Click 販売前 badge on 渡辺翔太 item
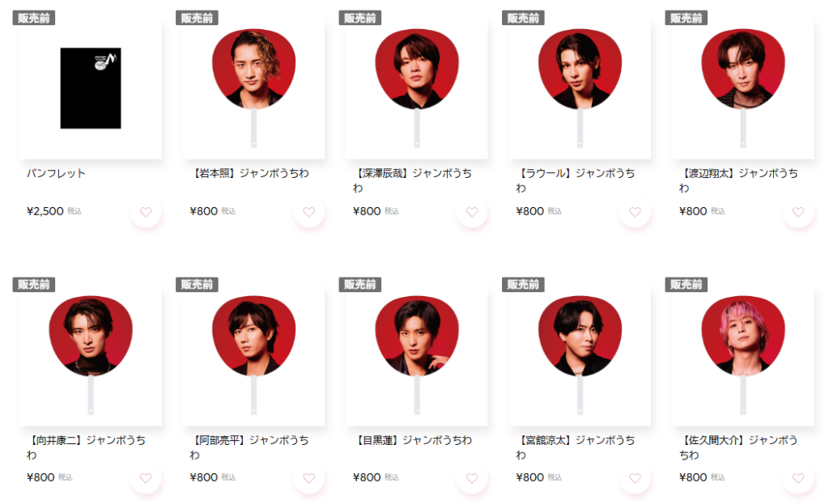The width and height of the screenshot is (829, 504). pos(687,18)
